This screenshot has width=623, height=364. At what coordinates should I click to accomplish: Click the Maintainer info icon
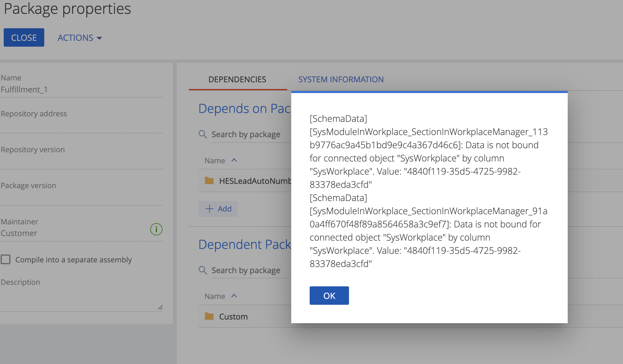tap(156, 229)
